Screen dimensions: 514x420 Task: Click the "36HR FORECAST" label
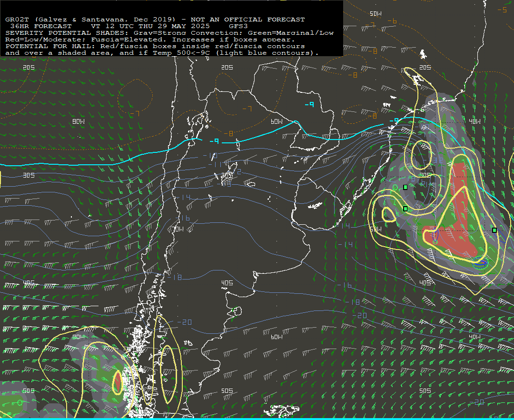(x=40, y=26)
